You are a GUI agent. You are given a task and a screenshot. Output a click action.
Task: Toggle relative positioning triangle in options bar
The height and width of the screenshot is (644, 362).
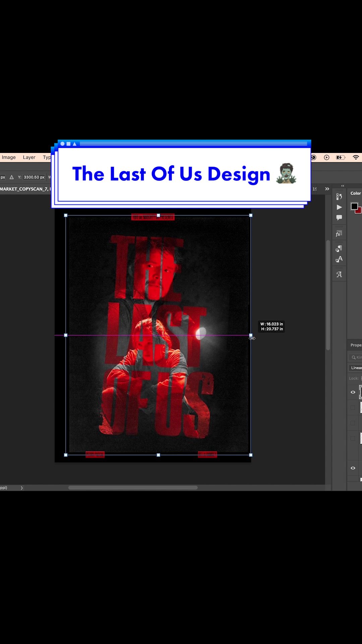coord(11,177)
